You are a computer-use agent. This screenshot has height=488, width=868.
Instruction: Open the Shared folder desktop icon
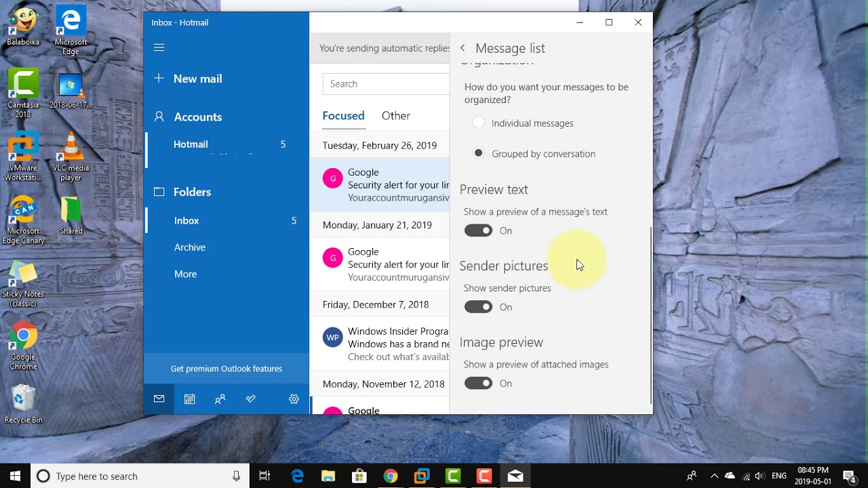71,216
